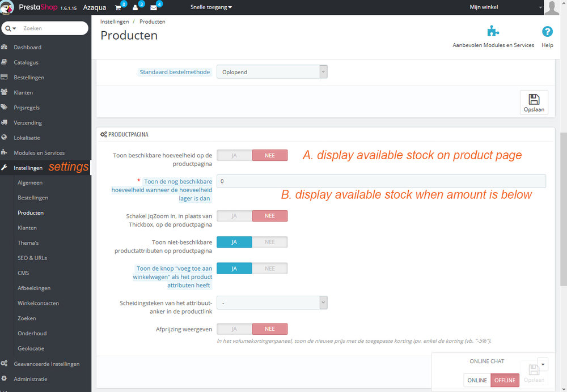This screenshot has width=567, height=392.
Task: Set chat status to OFFLINE
Action: pos(505,380)
